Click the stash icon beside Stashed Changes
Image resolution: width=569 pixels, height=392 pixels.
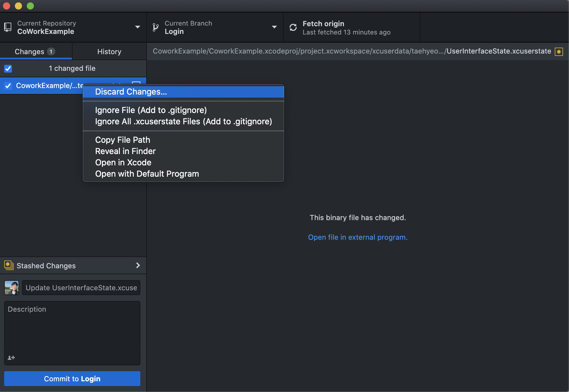pos(9,265)
